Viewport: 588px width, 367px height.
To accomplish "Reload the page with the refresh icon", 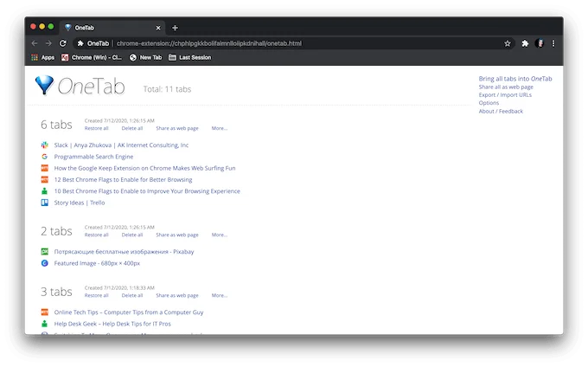I will [63, 43].
